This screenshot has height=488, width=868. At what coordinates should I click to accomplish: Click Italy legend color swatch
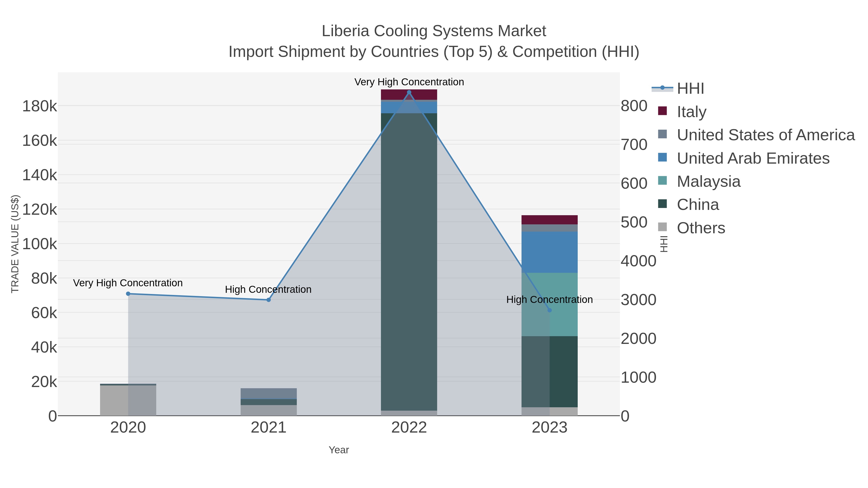click(x=662, y=111)
